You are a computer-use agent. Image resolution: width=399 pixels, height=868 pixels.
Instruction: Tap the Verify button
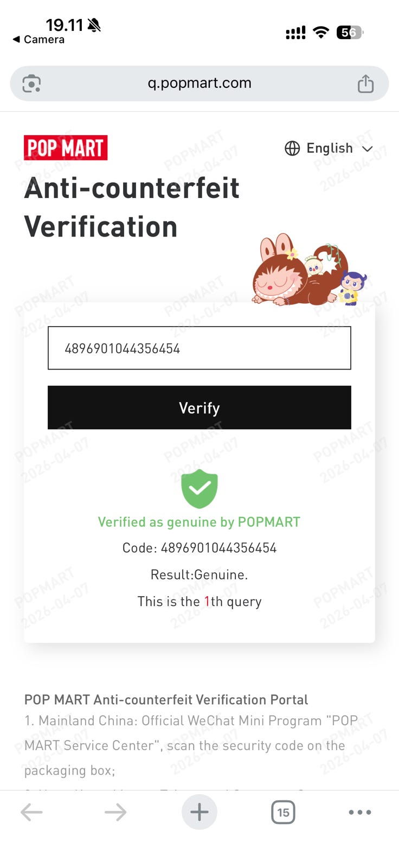200,407
